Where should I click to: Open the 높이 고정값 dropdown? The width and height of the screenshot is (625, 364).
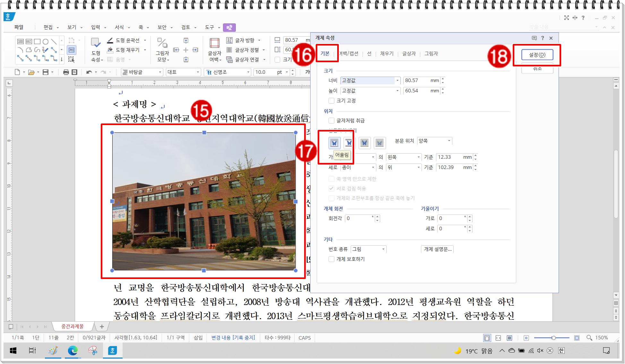click(x=370, y=91)
